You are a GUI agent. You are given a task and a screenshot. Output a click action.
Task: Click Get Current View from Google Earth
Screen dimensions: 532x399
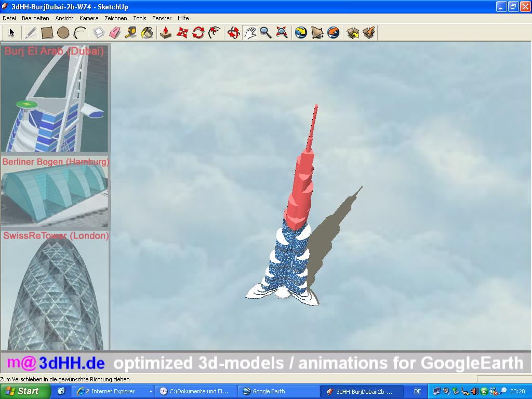pyautogui.click(x=301, y=33)
